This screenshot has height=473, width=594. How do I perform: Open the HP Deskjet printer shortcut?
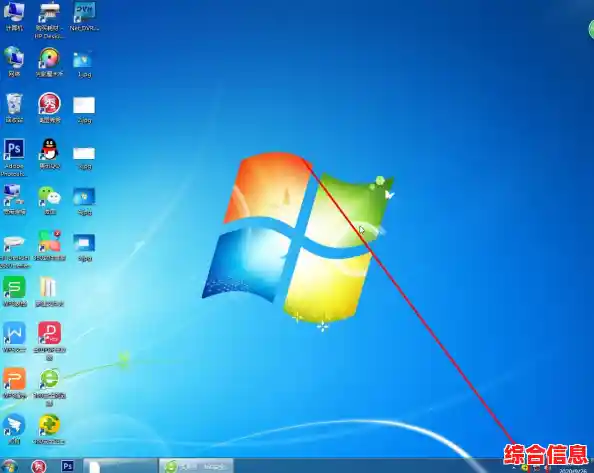coord(49,20)
